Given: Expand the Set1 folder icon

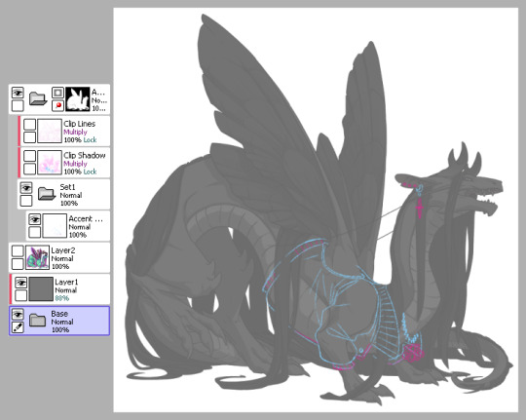Looking at the screenshot, I should click(x=47, y=194).
